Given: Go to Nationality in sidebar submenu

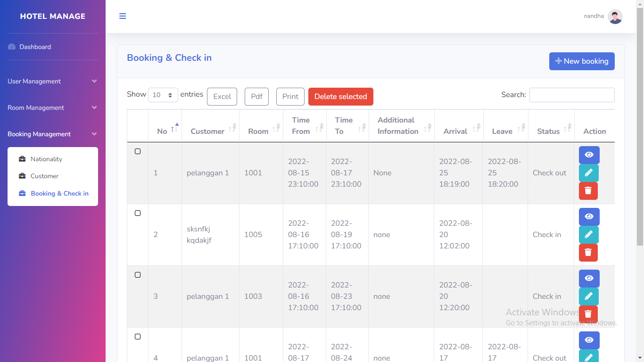Looking at the screenshot, I should (x=46, y=159).
